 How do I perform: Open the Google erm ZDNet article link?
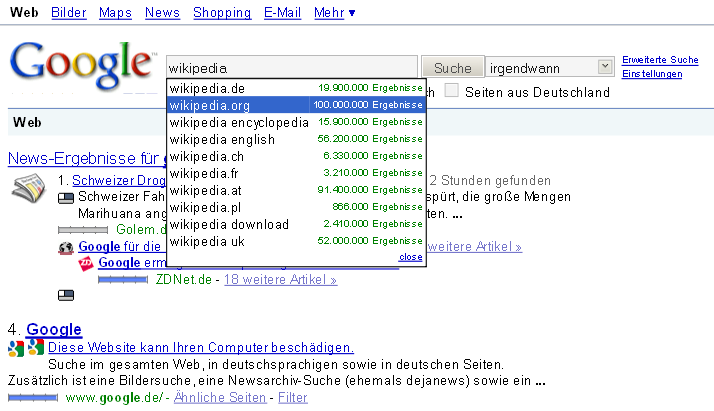point(133,263)
